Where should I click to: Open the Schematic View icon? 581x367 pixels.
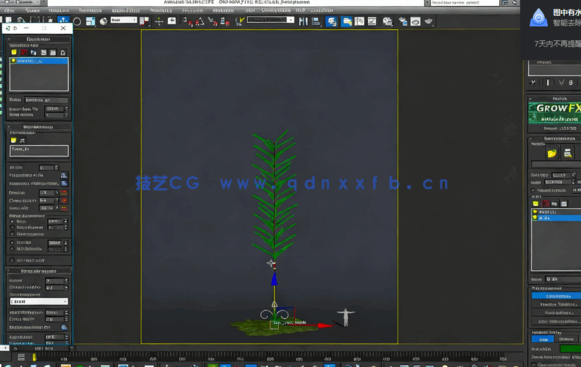pos(372,22)
